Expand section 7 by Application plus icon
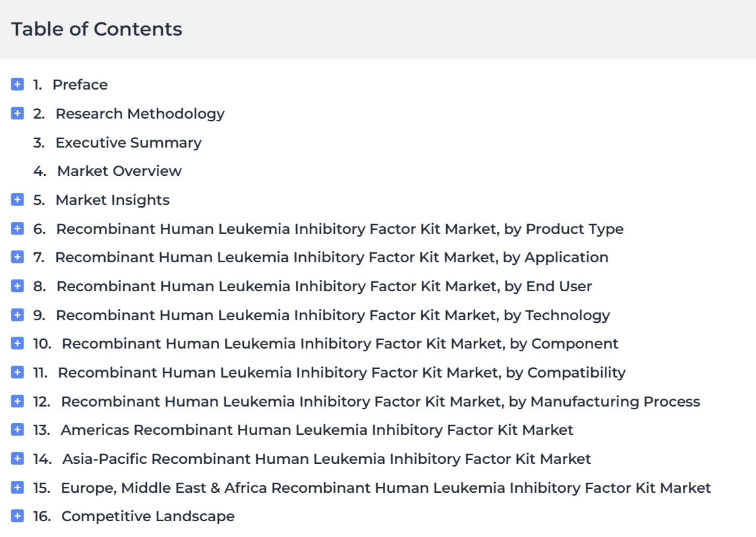This screenshot has width=756, height=537. tap(17, 257)
